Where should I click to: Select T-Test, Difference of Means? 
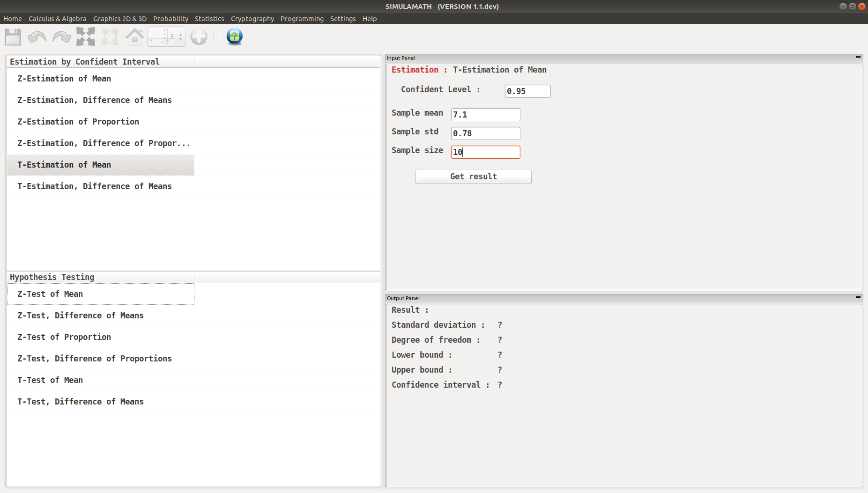(101, 402)
